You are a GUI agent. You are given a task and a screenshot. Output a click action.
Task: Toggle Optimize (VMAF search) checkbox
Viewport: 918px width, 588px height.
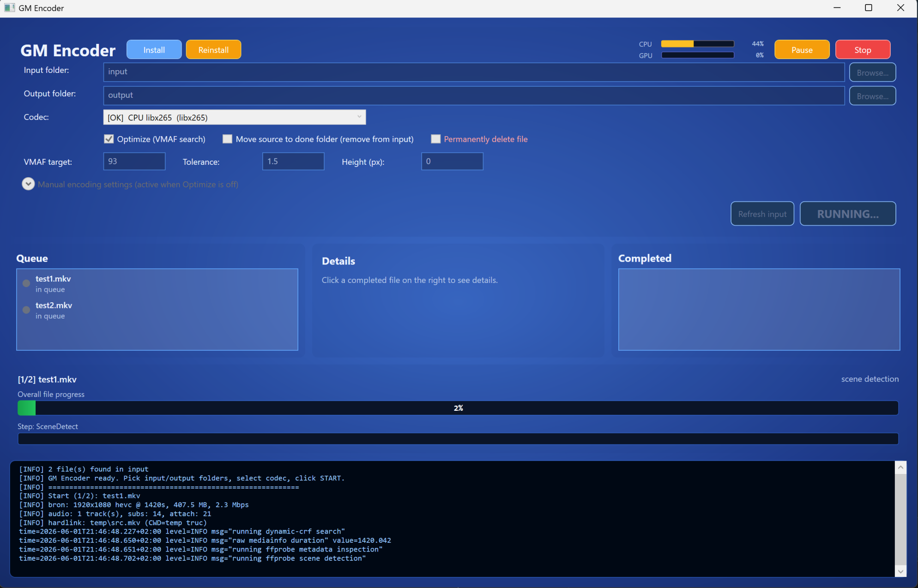click(109, 139)
